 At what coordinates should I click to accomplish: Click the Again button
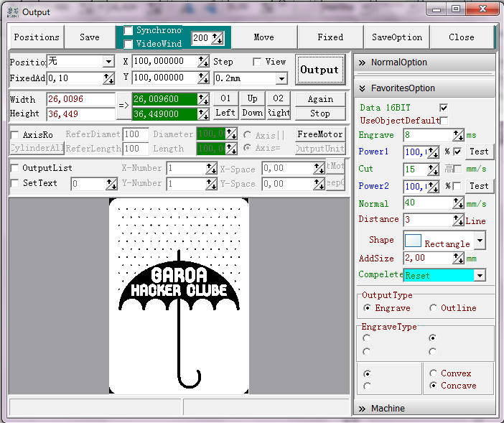click(320, 99)
